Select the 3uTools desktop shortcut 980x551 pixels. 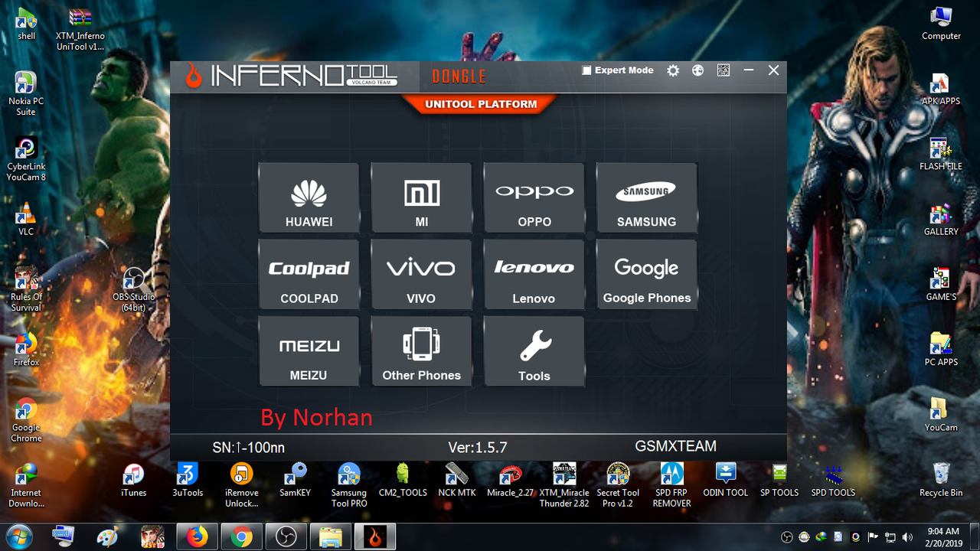pos(188,480)
